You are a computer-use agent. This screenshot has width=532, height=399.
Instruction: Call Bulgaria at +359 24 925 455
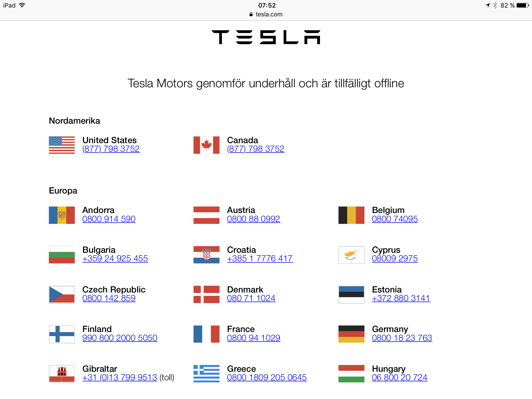click(x=115, y=258)
